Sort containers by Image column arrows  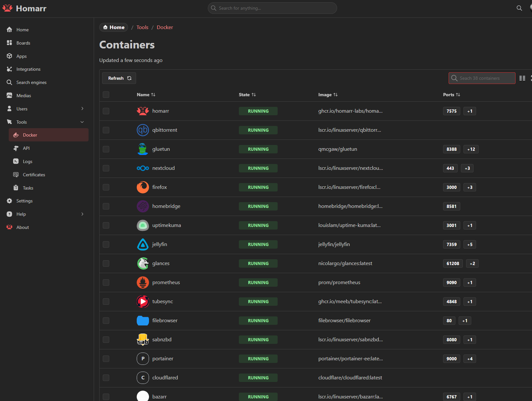click(x=335, y=95)
